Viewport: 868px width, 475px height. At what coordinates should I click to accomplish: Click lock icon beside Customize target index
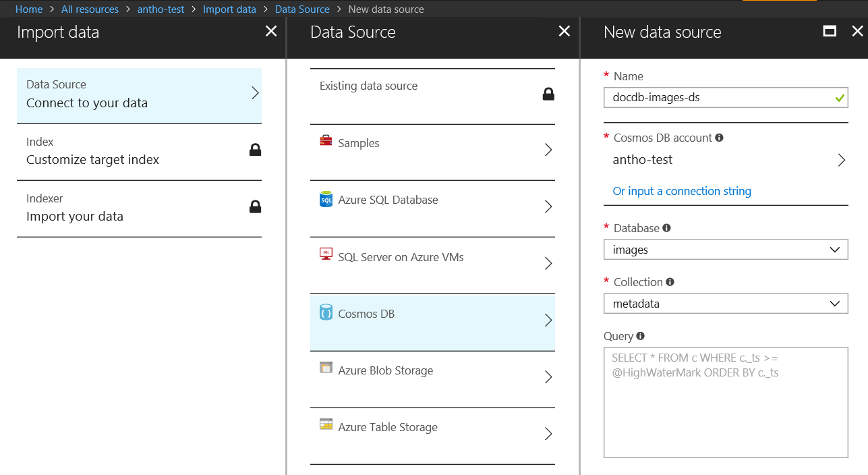point(255,150)
